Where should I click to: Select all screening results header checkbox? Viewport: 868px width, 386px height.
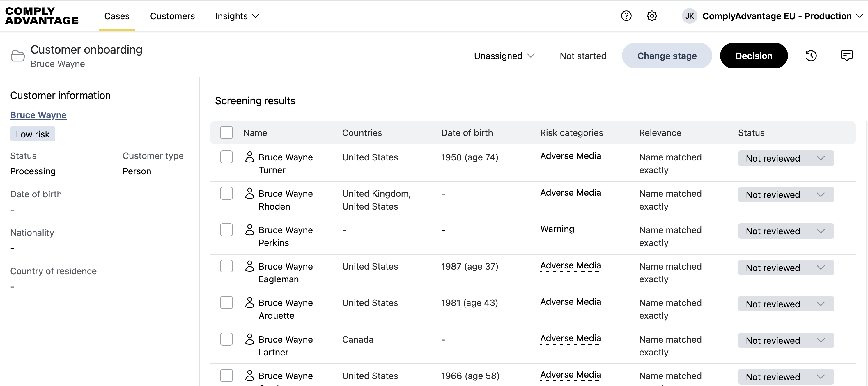226,132
